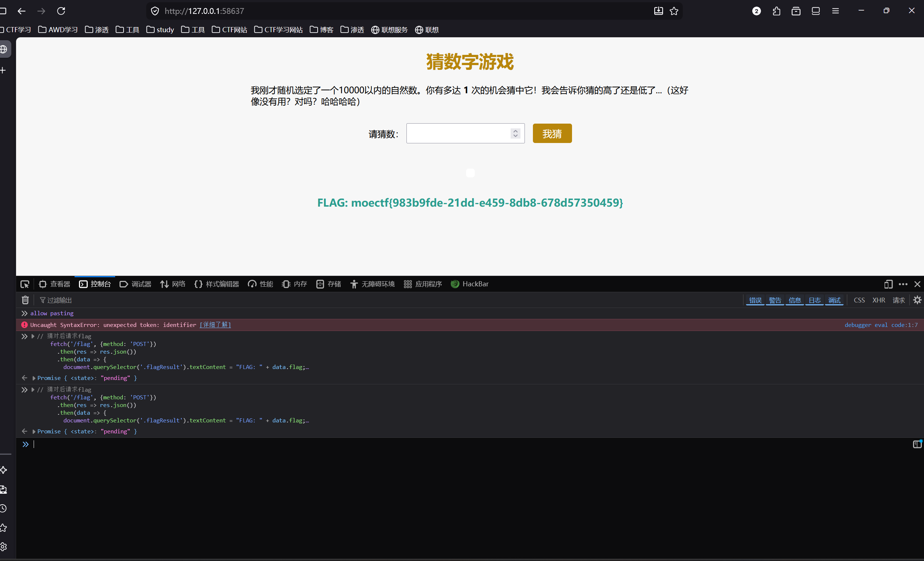Open the sidebar settings gear icon
This screenshot has width=924, height=561.
(x=3, y=547)
